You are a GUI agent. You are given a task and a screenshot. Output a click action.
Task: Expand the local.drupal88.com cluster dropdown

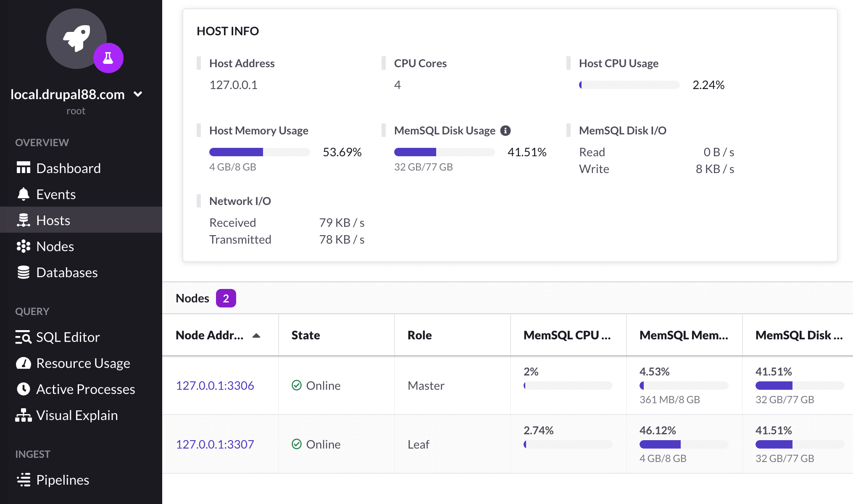coord(138,94)
